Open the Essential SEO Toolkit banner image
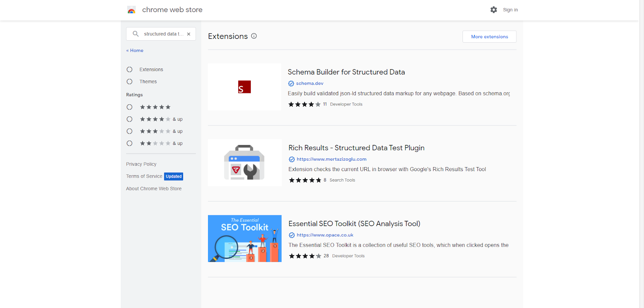This screenshot has width=644, height=308. tap(245, 238)
